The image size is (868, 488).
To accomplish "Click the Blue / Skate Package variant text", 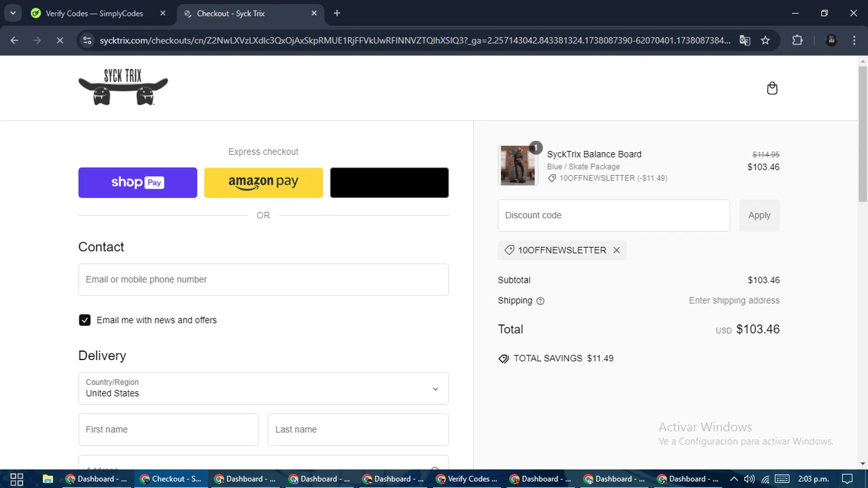I will coord(583,167).
